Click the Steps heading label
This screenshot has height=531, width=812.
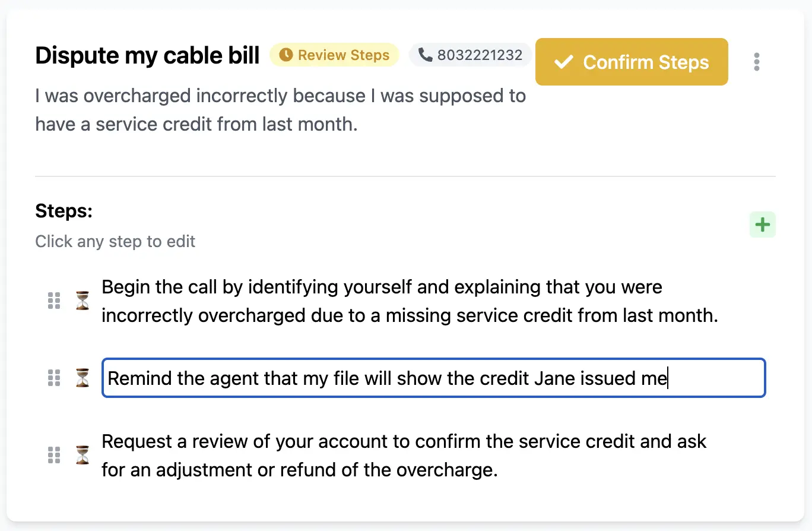click(x=64, y=211)
